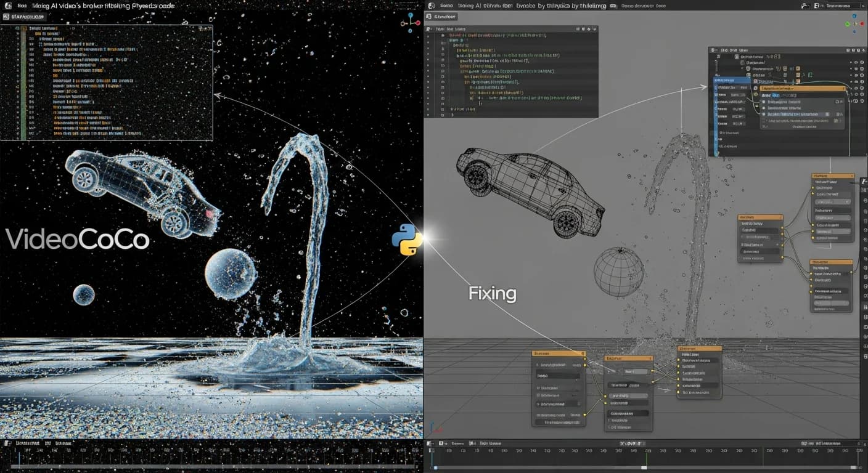The image size is (868, 473).
Task: Select the wireframe sphere in the gray viewport
Action: (618, 272)
